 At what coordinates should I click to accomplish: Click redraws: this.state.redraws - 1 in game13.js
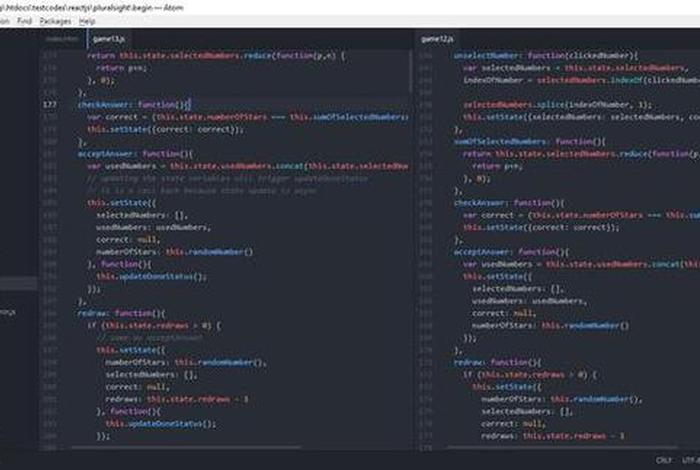[x=177, y=399]
